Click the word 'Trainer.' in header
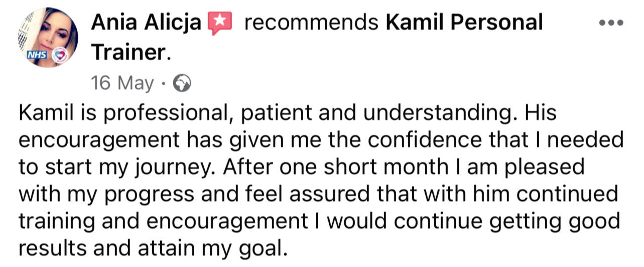 (x=131, y=52)
